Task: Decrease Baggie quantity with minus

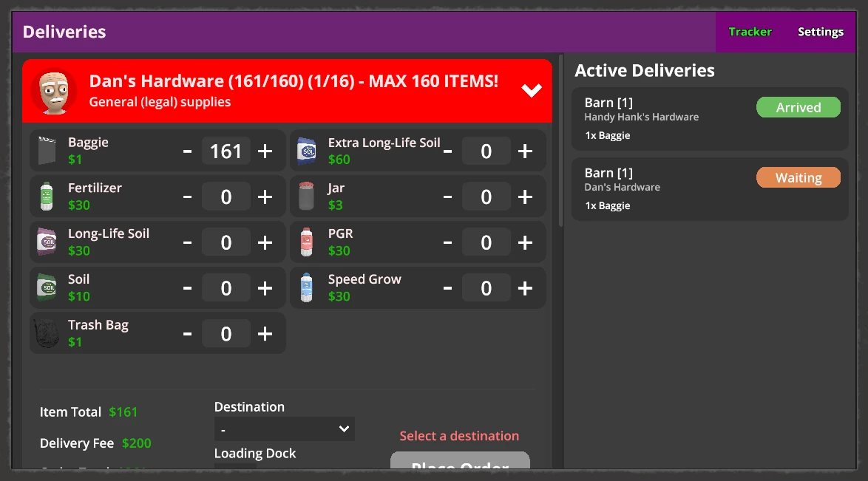Action: pyautogui.click(x=188, y=151)
